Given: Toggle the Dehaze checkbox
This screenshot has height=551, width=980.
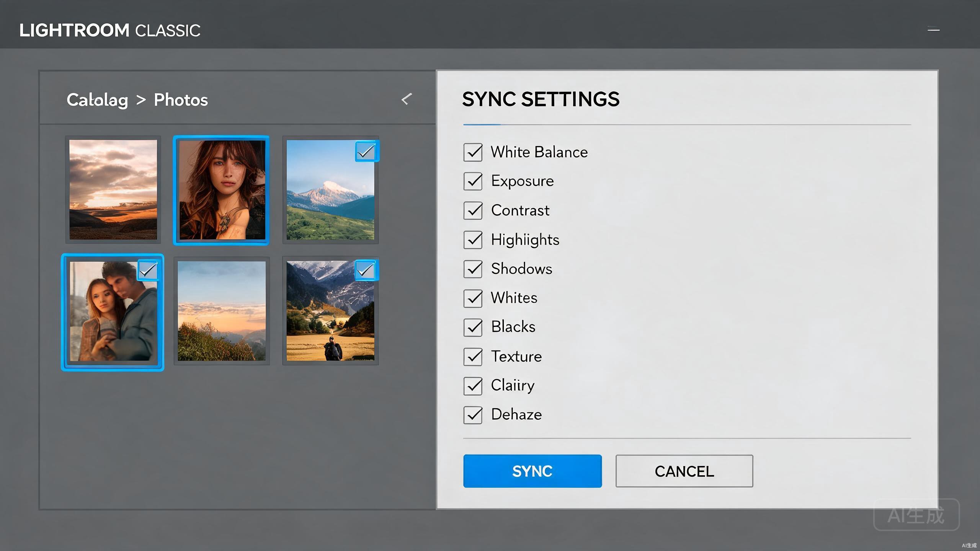Looking at the screenshot, I should (x=473, y=415).
